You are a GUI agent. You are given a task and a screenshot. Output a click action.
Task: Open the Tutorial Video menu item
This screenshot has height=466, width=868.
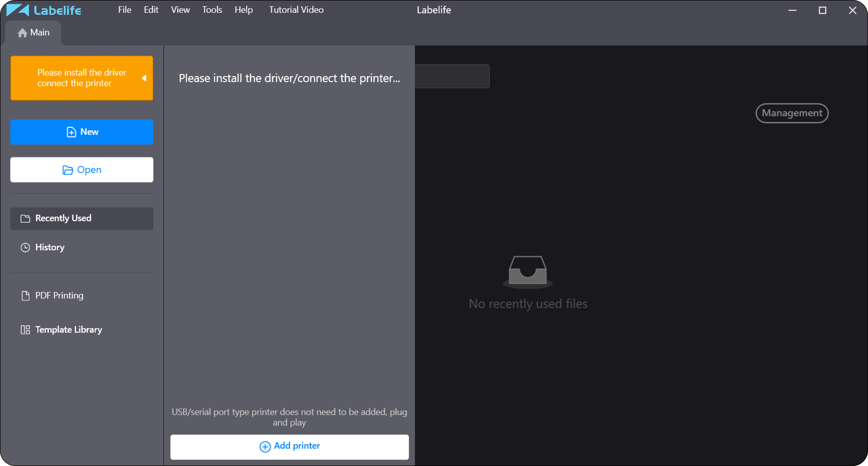(296, 10)
